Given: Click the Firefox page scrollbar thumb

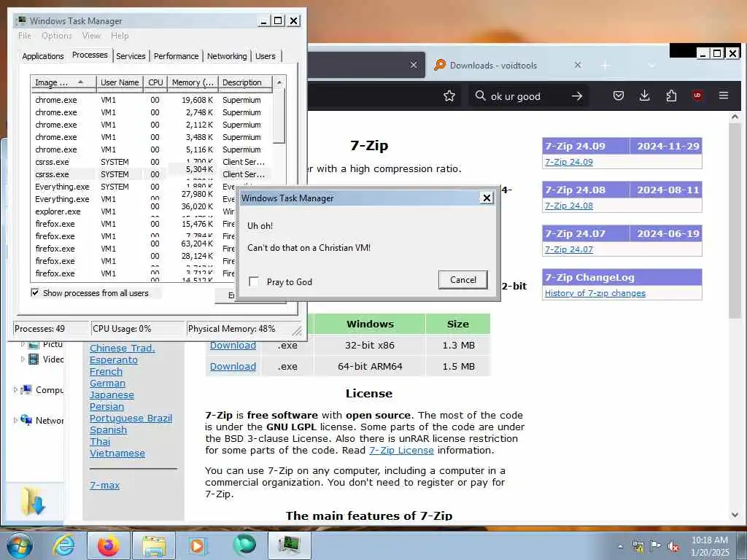Looking at the screenshot, I should pyautogui.click(x=734, y=220).
